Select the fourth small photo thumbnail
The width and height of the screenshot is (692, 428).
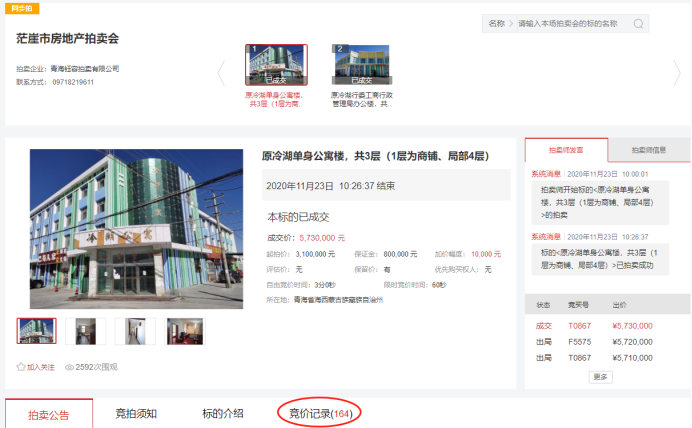pyautogui.click(x=184, y=331)
